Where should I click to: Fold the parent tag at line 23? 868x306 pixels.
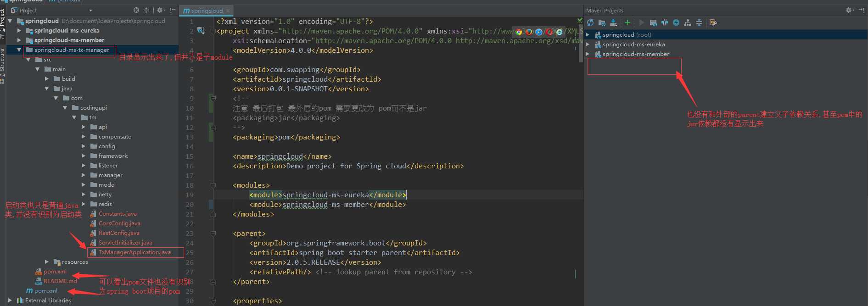[213, 234]
